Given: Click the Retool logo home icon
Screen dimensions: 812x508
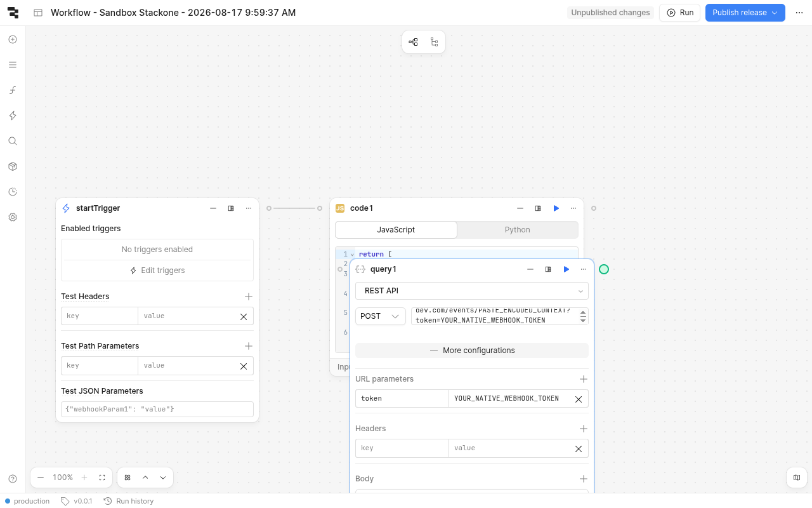Looking at the screenshot, I should coord(13,13).
